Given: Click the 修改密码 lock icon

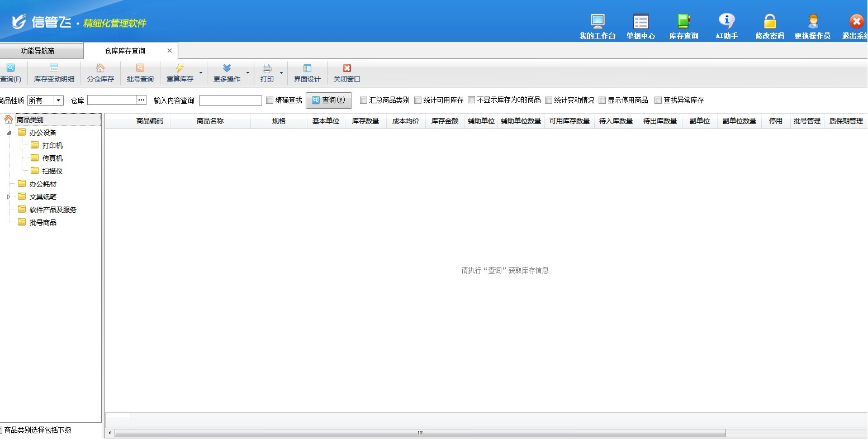Looking at the screenshot, I should click(770, 22).
